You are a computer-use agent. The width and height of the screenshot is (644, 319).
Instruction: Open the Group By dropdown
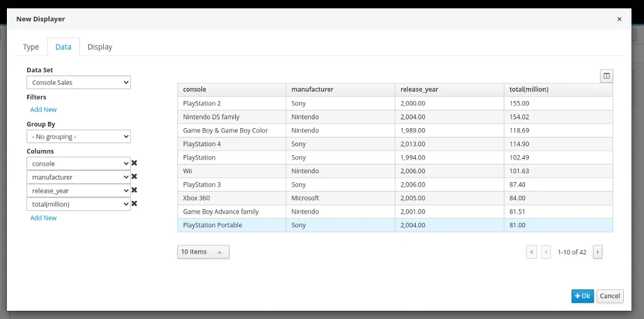79,136
